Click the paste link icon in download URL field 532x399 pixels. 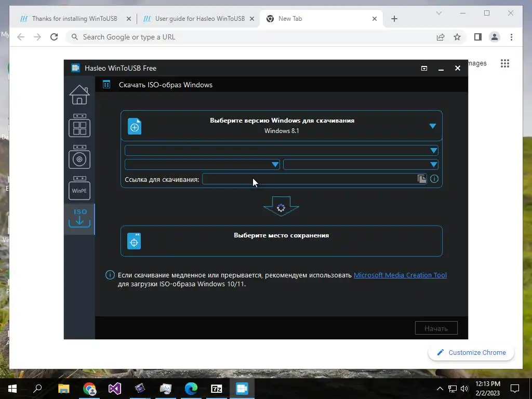click(x=422, y=179)
